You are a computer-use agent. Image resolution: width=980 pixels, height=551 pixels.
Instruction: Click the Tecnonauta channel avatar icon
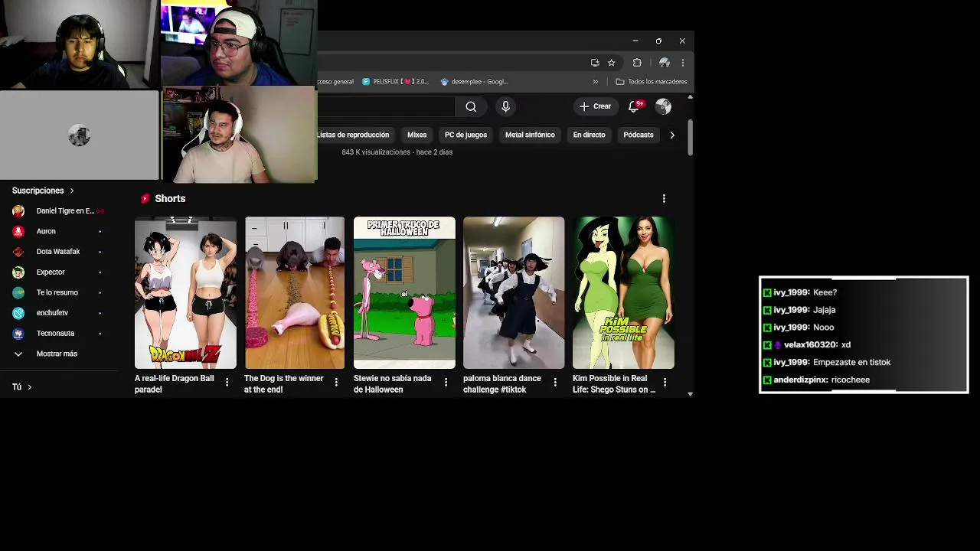(x=18, y=333)
